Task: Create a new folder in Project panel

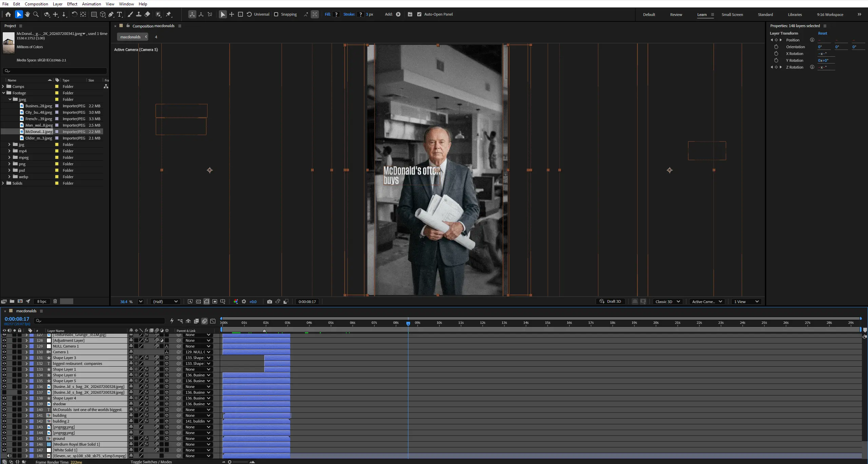Action: tap(12, 301)
